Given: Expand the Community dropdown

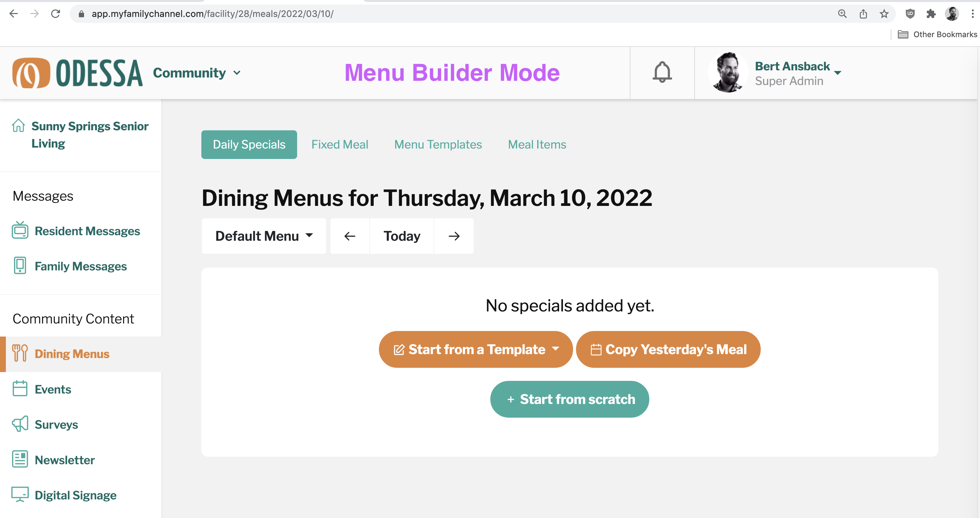Looking at the screenshot, I should point(197,73).
